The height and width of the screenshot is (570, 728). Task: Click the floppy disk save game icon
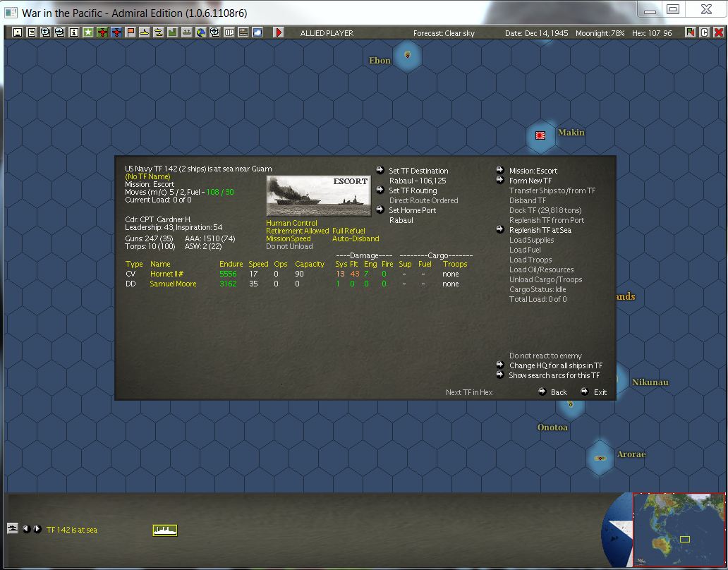point(18,32)
